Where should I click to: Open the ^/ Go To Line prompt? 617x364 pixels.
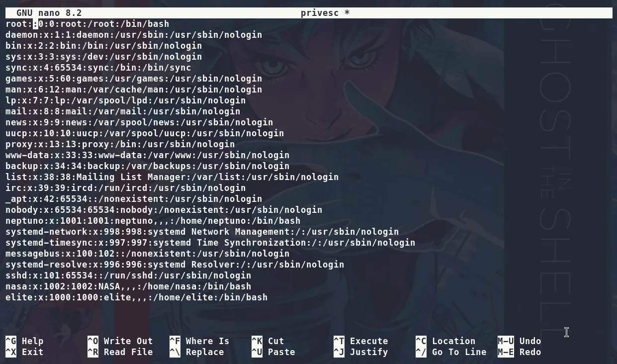point(451,352)
